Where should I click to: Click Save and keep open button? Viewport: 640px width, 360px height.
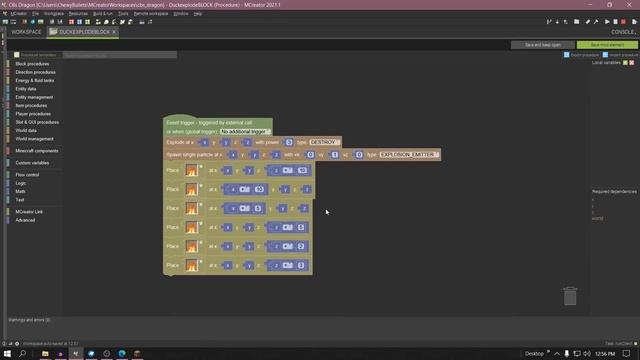point(542,45)
